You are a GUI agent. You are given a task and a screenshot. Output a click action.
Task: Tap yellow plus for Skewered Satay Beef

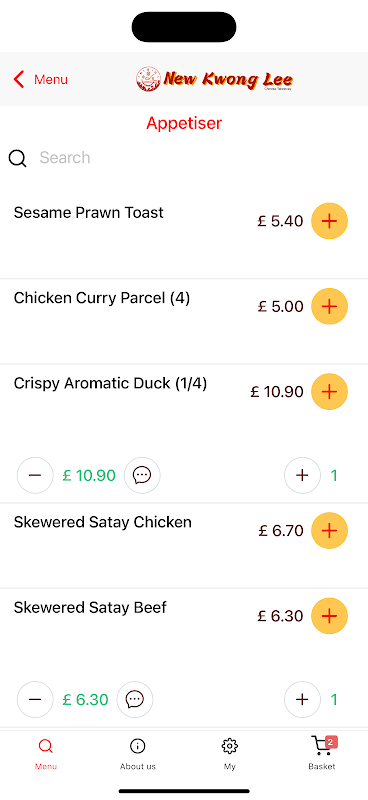coord(329,616)
